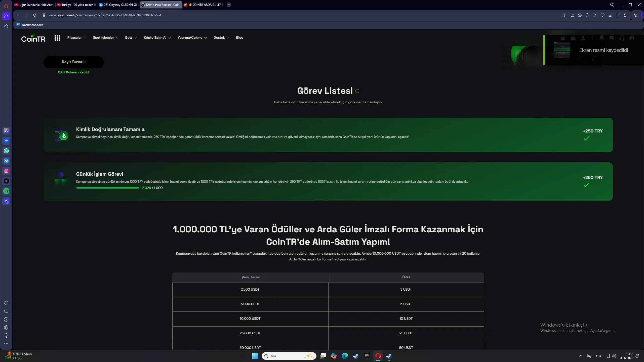
Task: Expand Spot İşlemler dropdown
Action: [x=105, y=38]
